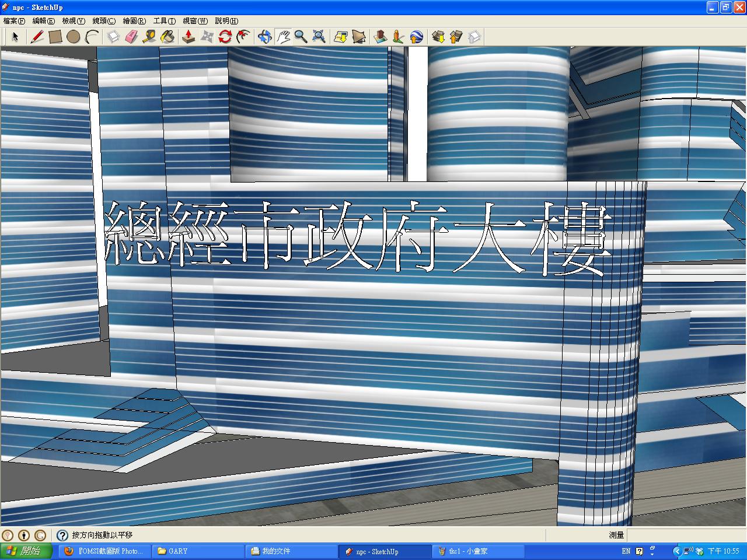Switch to tkc1 - 小畫家 taskbar window
Screen dimensions: 747x560
click(x=477, y=551)
